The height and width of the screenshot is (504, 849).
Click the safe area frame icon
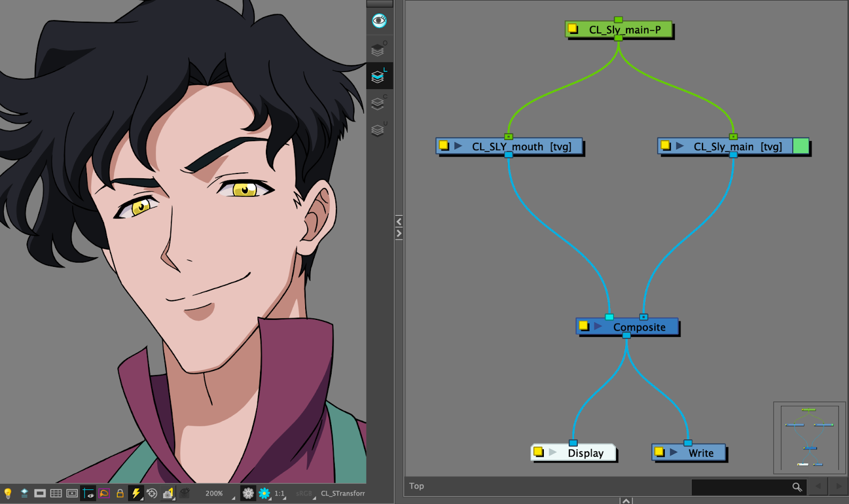(72, 493)
